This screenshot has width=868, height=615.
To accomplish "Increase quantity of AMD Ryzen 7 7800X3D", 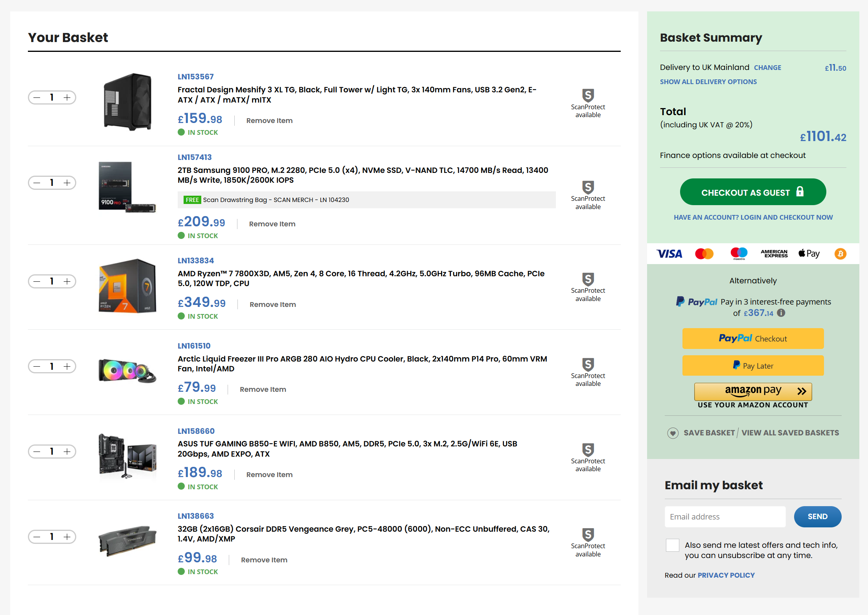I will [x=67, y=281].
